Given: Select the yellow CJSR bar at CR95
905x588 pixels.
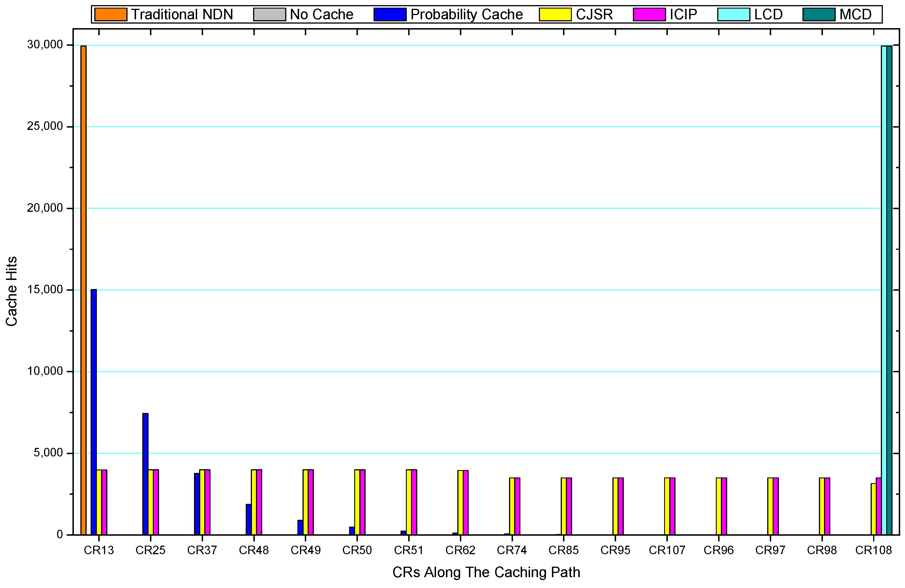Looking at the screenshot, I should pos(615,506).
